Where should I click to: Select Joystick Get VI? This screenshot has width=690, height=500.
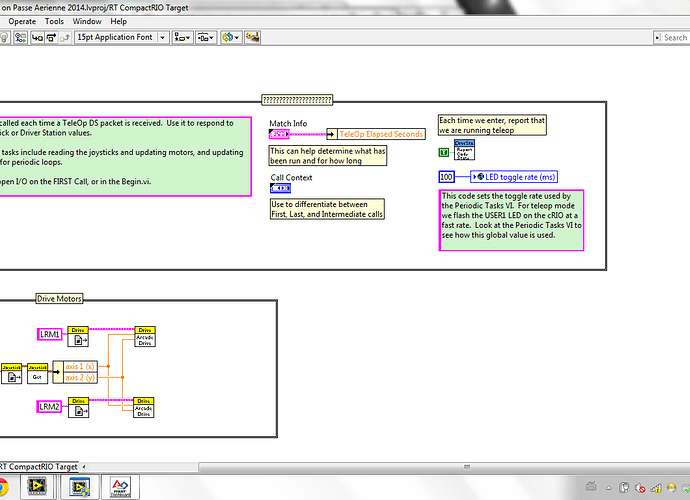[x=37, y=373]
